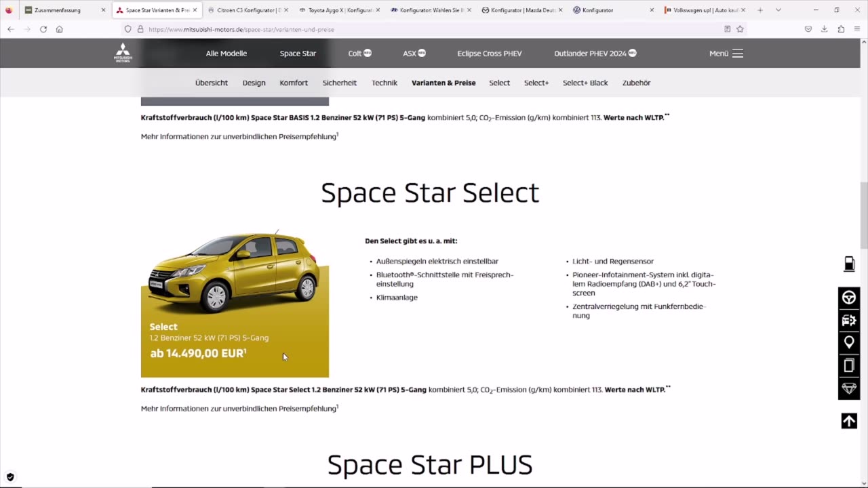Open Eclipse Cross PHEV in navigation
This screenshot has height=488, width=868.
click(490, 54)
